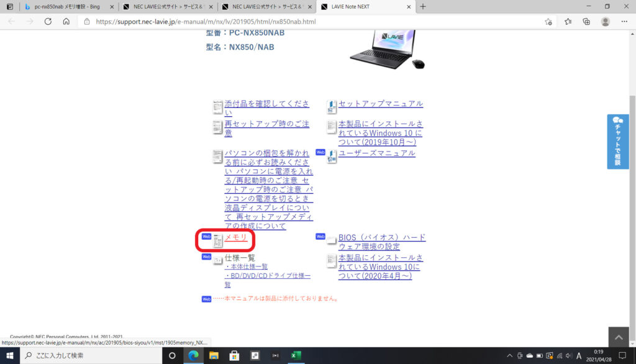Click the チャットで相談 chat button
This screenshot has width=636, height=364.
(617, 142)
